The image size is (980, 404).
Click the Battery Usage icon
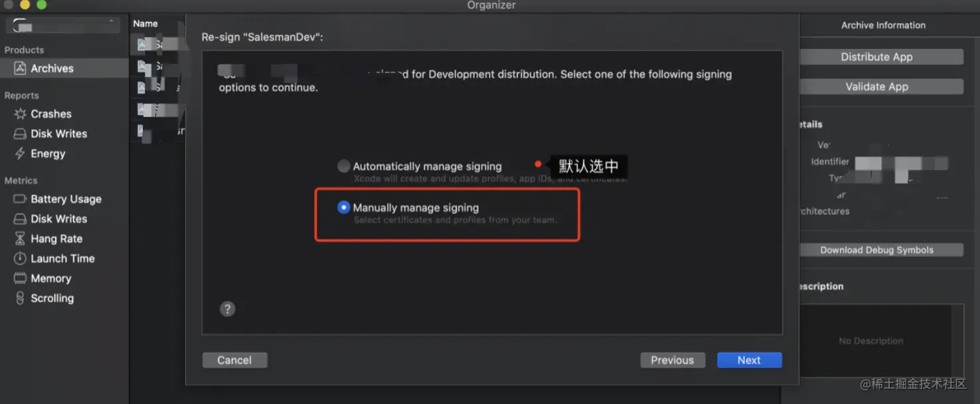pos(20,199)
